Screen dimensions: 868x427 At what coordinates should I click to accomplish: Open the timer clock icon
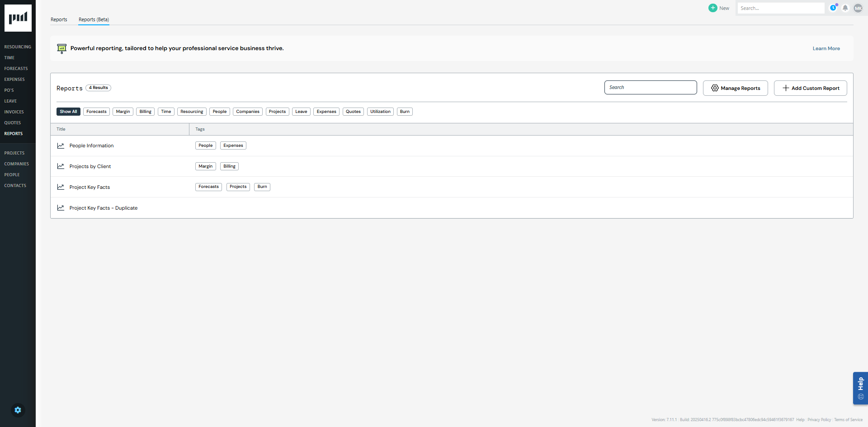833,8
